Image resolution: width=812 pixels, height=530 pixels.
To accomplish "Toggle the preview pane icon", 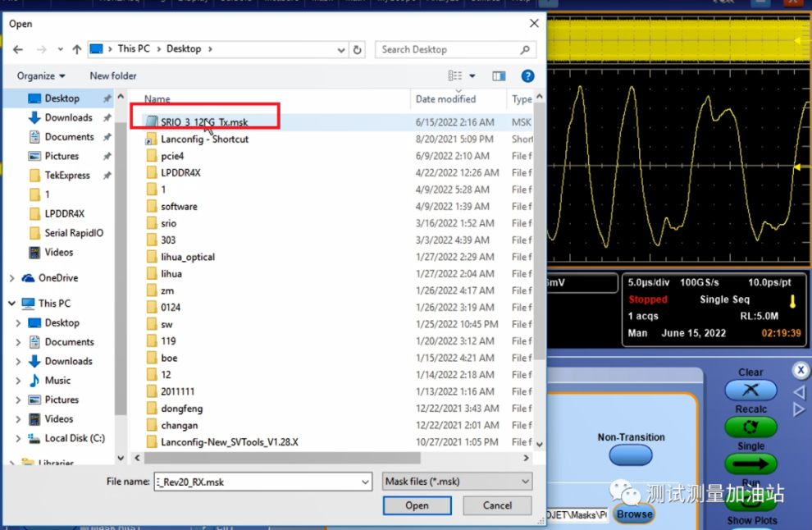I will 499,76.
